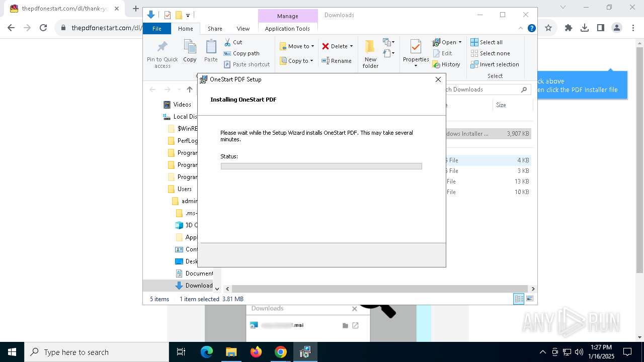Viewport: 644px width, 362px height.
Task: Click the red Delete icon
Action: point(326,46)
